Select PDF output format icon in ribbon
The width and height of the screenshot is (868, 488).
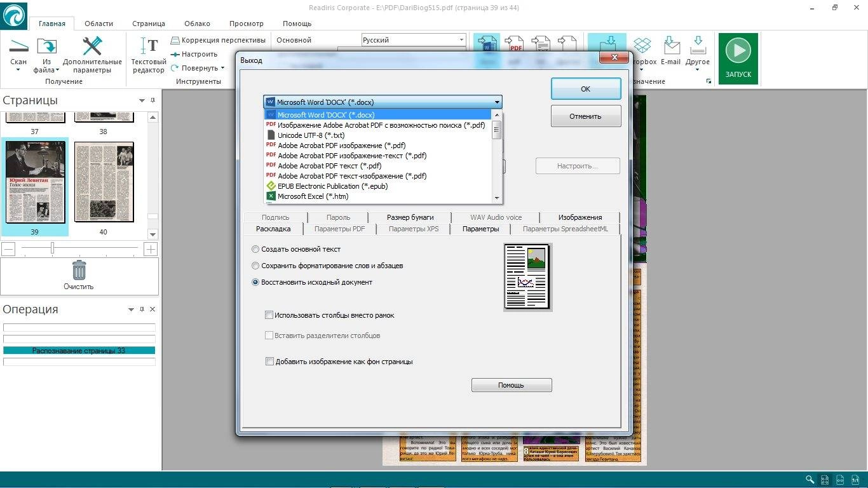click(513, 44)
